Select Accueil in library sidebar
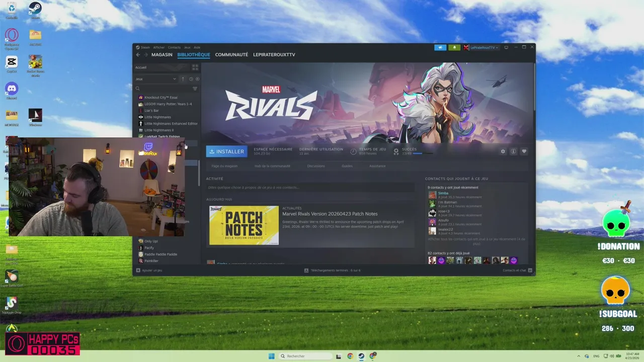The width and height of the screenshot is (644, 362). tap(161, 67)
